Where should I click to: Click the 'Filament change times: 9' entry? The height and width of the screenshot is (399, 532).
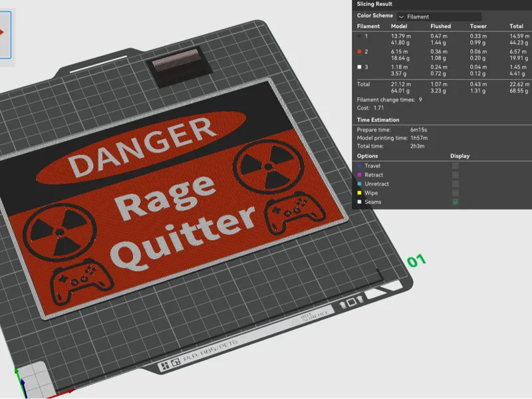point(390,100)
